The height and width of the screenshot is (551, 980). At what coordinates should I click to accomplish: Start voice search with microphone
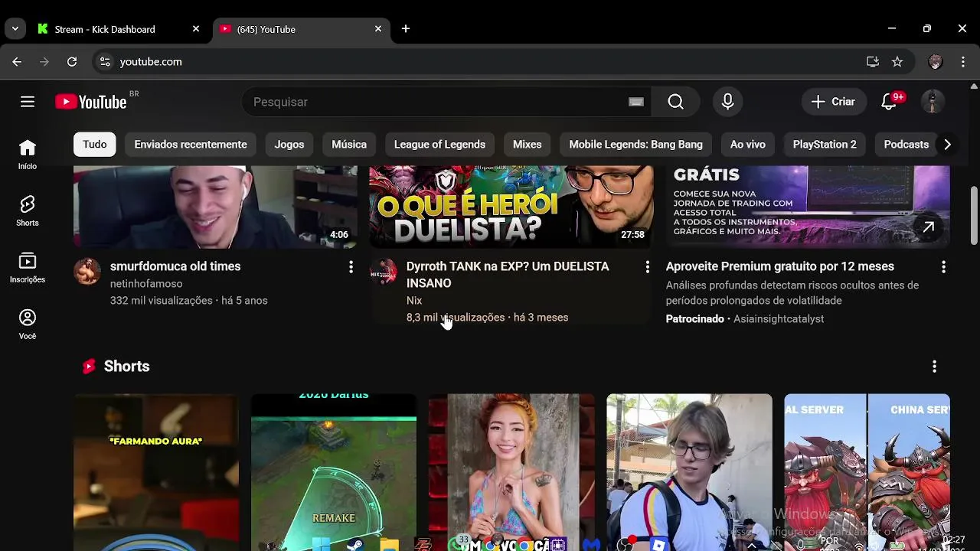728,102
